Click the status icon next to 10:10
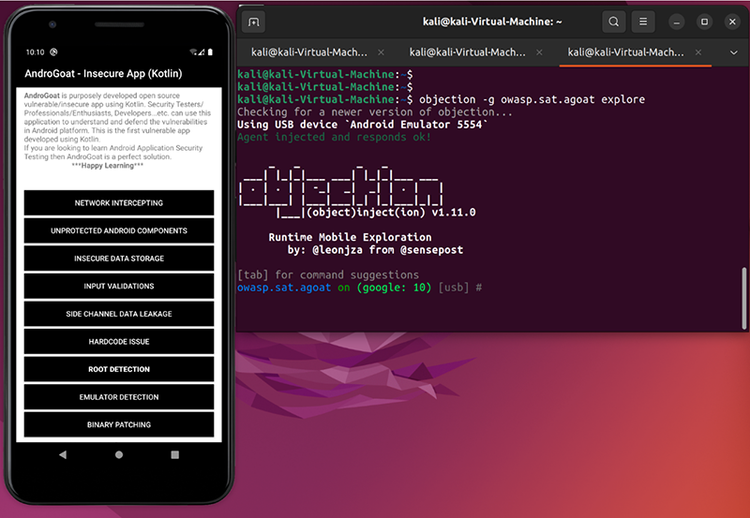This screenshot has height=518, width=750. pyautogui.click(x=54, y=52)
